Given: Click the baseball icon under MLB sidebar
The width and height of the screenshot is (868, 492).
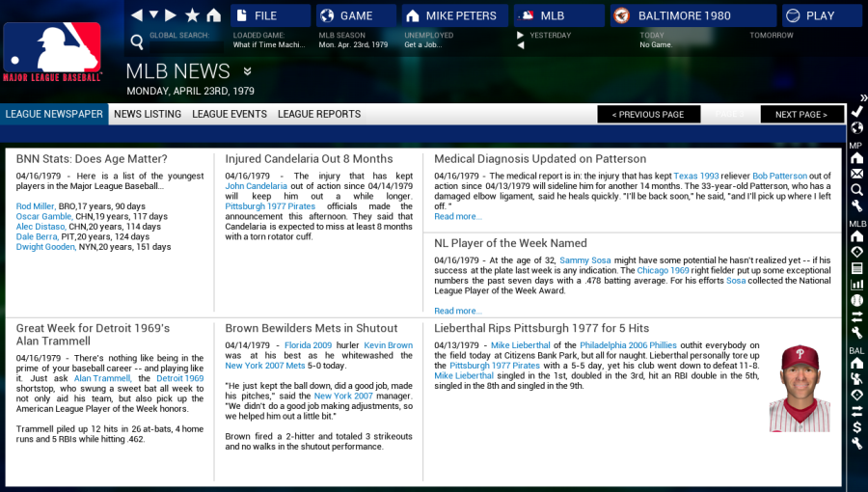Looking at the screenshot, I should 856,301.
